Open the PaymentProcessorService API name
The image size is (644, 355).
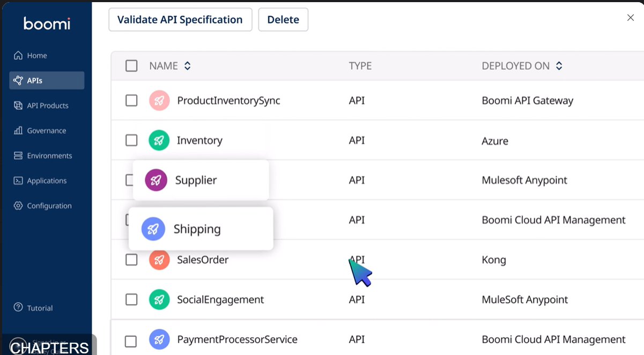[237, 339]
